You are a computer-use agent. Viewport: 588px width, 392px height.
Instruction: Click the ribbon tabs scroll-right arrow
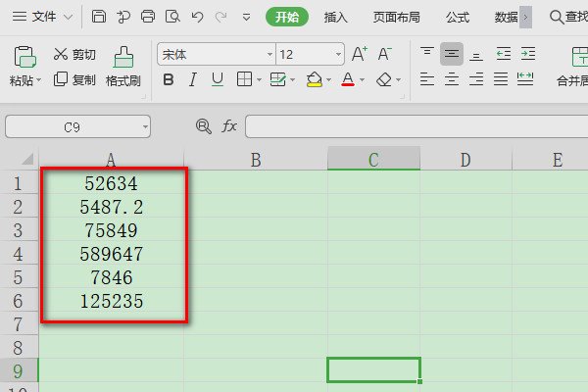(525, 17)
